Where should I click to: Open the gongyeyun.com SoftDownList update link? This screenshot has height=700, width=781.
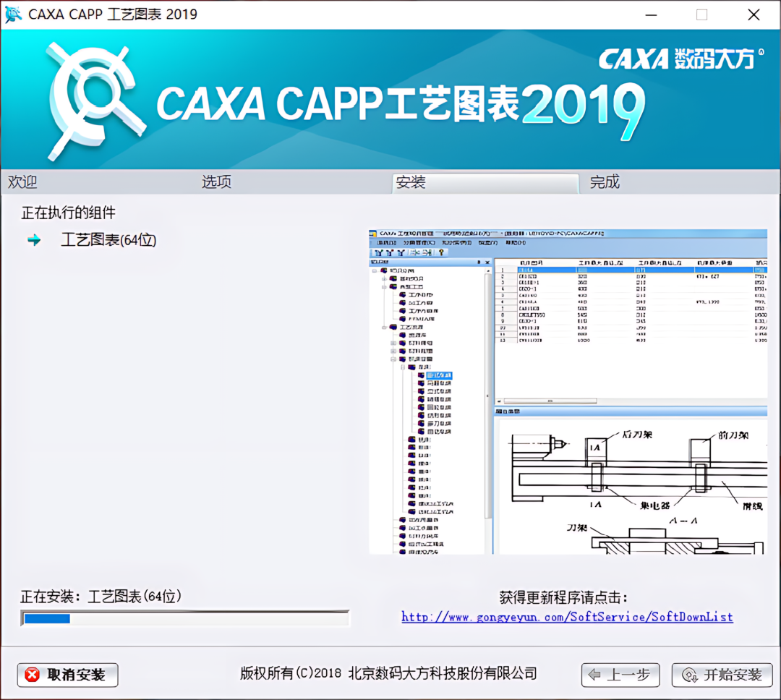pyautogui.click(x=568, y=617)
